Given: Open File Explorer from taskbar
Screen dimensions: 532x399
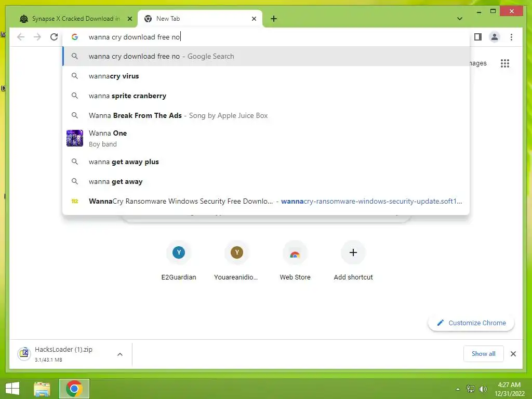Looking at the screenshot, I should pyautogui.click(x=42, y=389).
